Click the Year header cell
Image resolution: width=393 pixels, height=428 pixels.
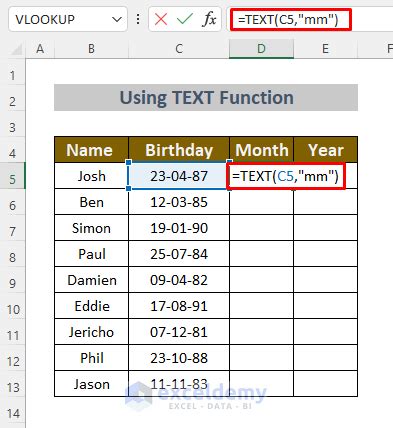(325, 150)
